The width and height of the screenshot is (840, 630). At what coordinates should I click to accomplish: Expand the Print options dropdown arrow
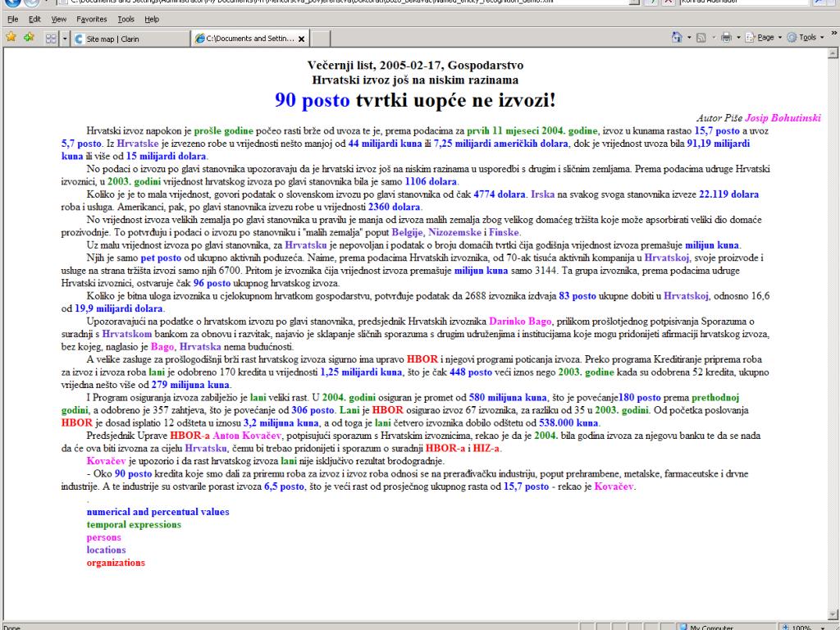point(738,38)
